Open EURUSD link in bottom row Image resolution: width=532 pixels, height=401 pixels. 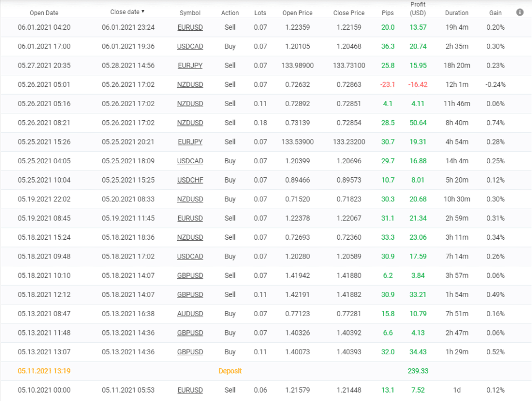[190, 390]
